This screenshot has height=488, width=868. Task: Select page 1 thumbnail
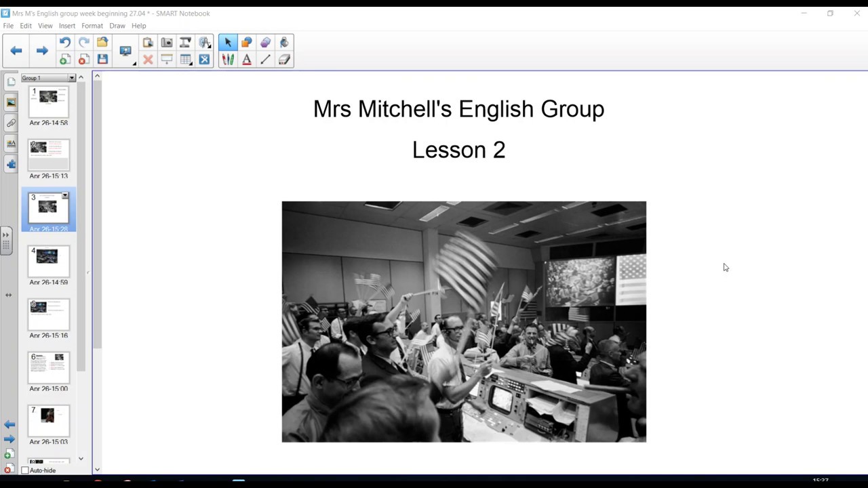[x=48, y=102]
